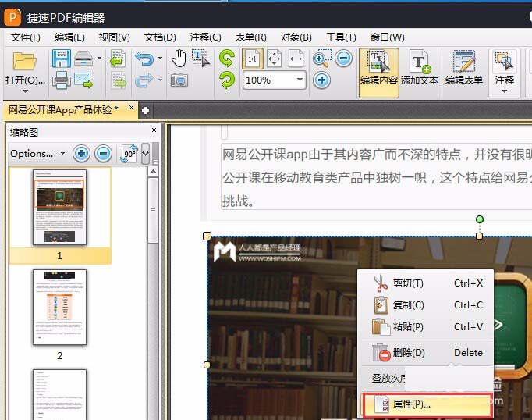This screenshot has width=532, height=420.
Task: Close the 缩略图 thumbnail panel
Action: [154, 131]
